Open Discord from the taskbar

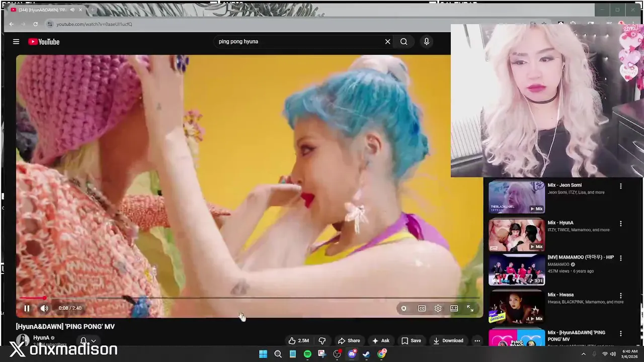point(352,354)
